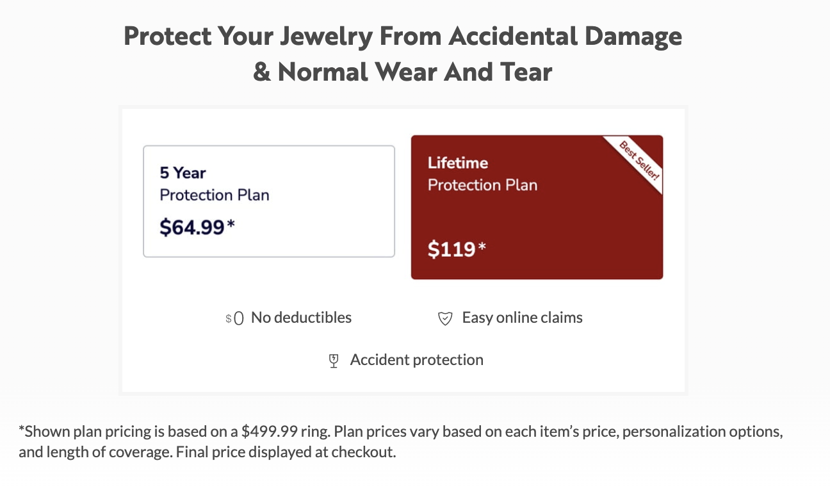Image resolution: width=830 pixels, height=504 pixels.
Task: Click Protection Plan text in the white card
Action: point(215,195)
